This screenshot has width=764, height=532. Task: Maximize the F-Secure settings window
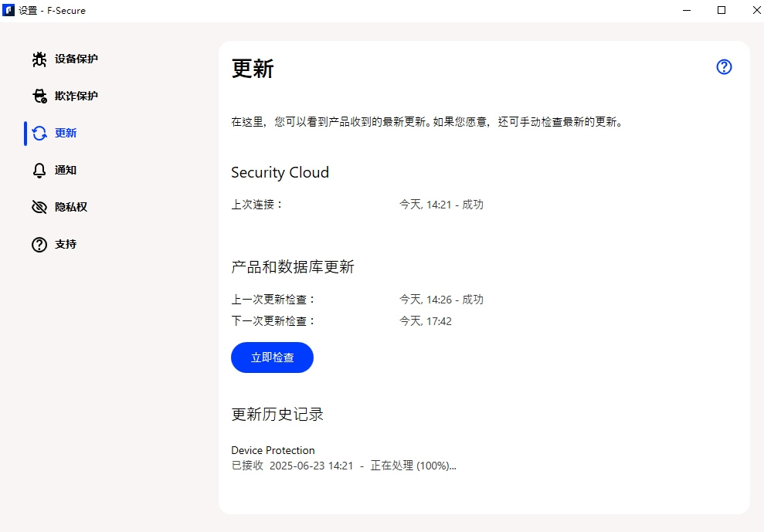click(722, 10)
